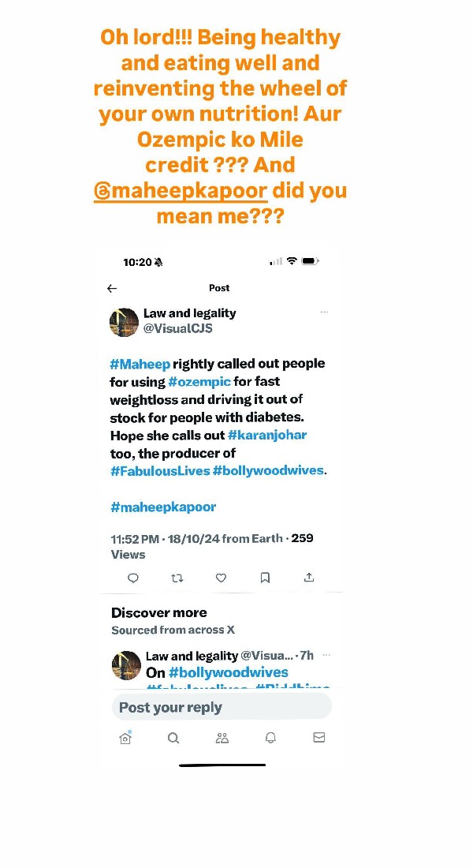Screen dimensions: 473x868
Task: Click the @VisualCJS handle
Action: tap(178, 328)
